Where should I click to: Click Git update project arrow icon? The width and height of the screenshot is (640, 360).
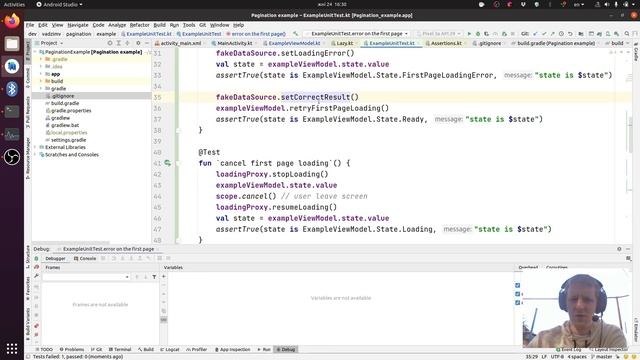(535, 33)
